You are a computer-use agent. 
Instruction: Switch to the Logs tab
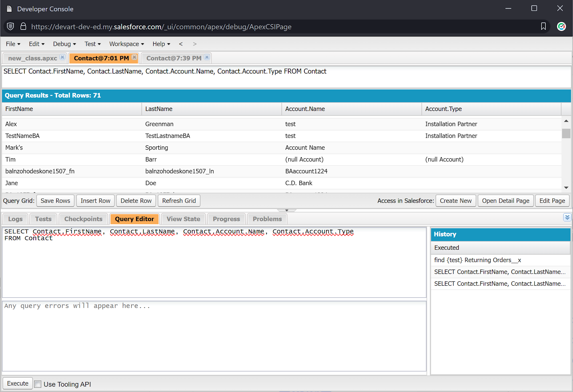[15, 219]
